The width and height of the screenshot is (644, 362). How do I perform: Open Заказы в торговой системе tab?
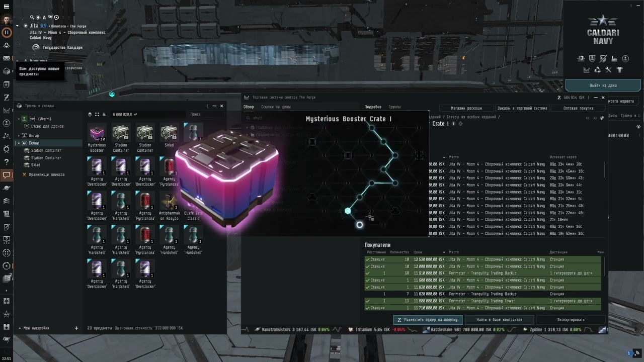pos(522,108)
